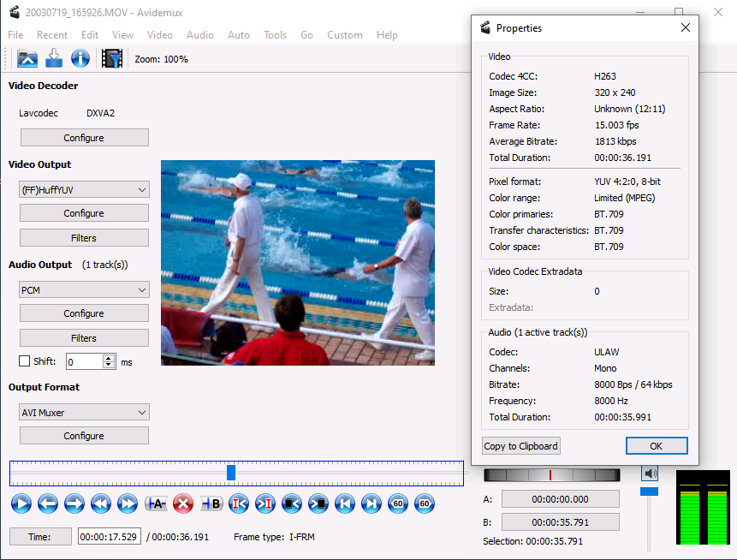This screenshot has height=560, width=737.
Task: Click Copy to Clipboard in Properties
Action: coord(521,446)
